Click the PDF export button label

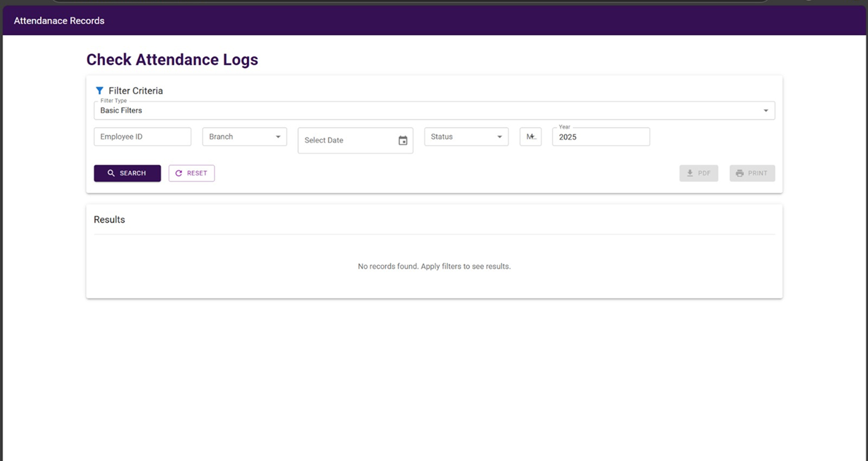click(x=704, y=173)
